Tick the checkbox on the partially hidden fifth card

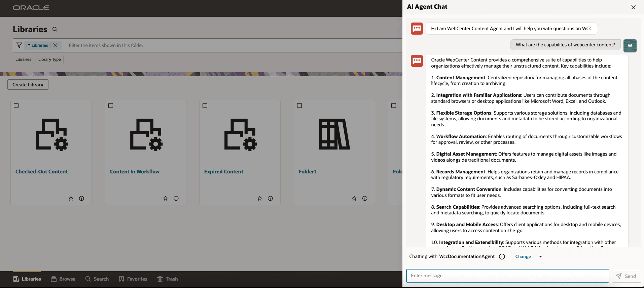(394, 106)
